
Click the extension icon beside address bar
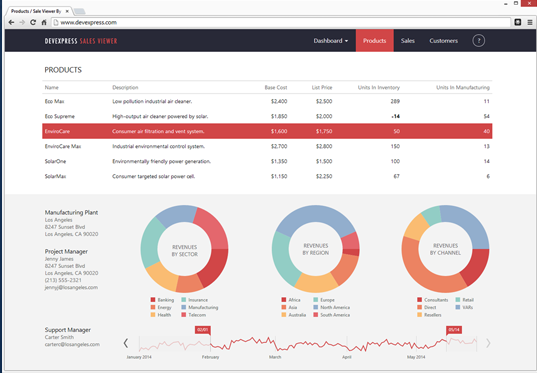click(x=518, y=22)
